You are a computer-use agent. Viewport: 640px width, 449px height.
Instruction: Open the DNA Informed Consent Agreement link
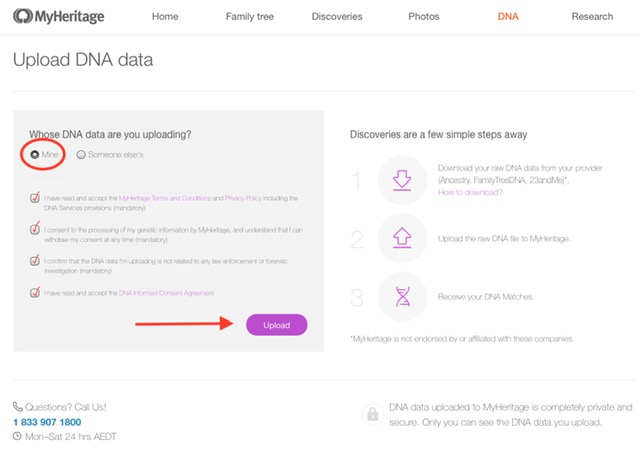166,293
